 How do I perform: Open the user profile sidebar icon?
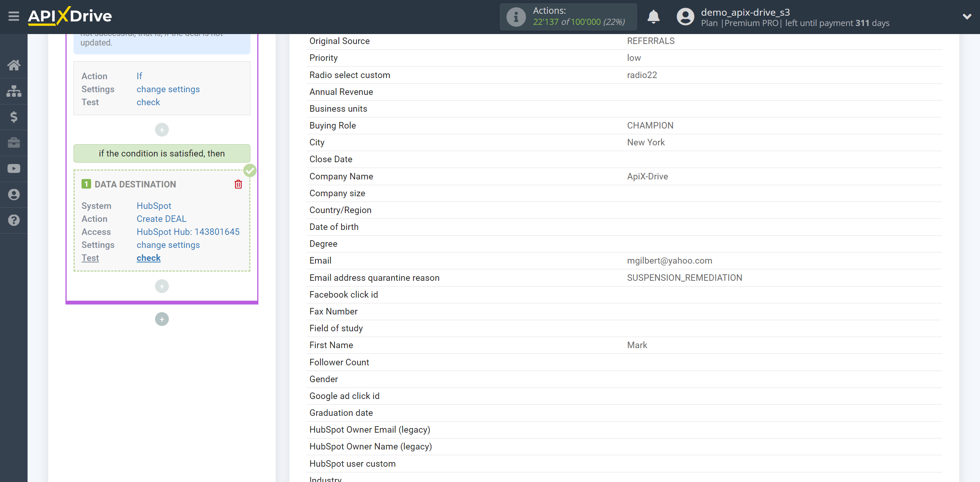click(14, 195)
